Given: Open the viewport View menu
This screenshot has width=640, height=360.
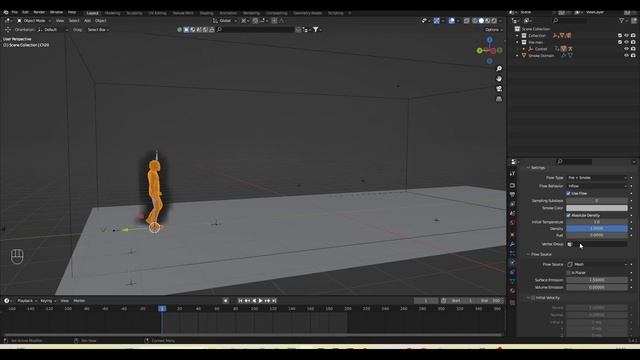Looking at the screenshot, I should click(x=60, y=20).
